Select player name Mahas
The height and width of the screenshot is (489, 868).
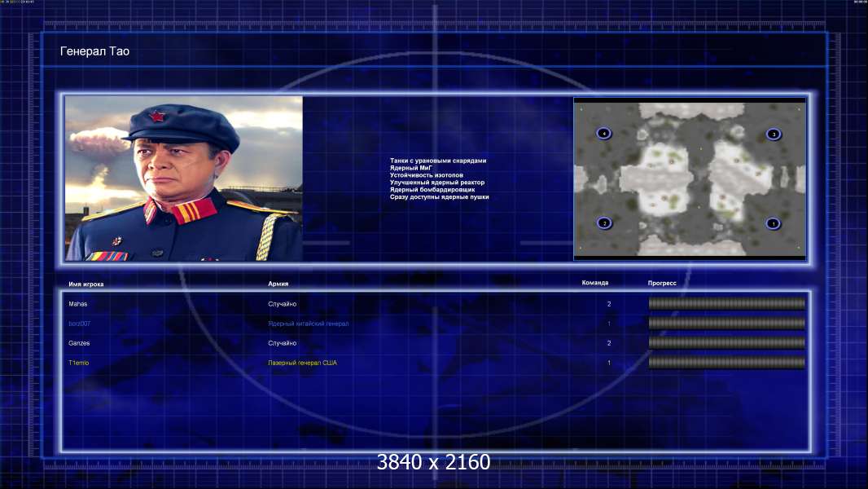78,304
